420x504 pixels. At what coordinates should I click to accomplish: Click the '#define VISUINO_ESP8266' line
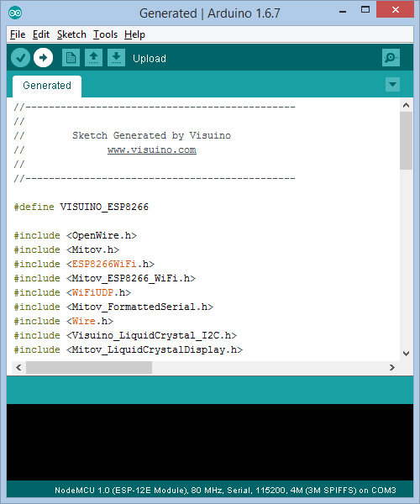[x=81, y=207]
